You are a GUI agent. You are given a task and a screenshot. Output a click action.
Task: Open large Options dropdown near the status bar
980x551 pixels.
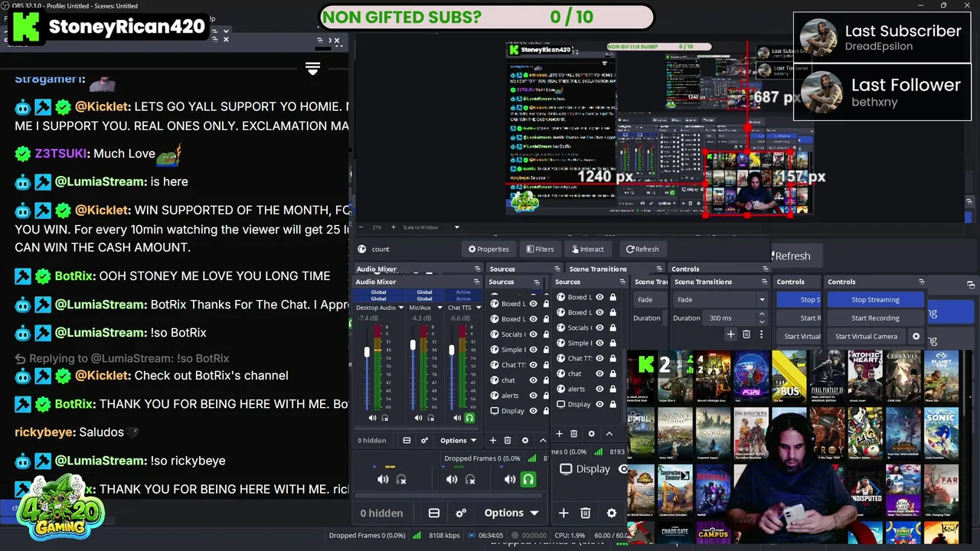(x=511, y=513)
